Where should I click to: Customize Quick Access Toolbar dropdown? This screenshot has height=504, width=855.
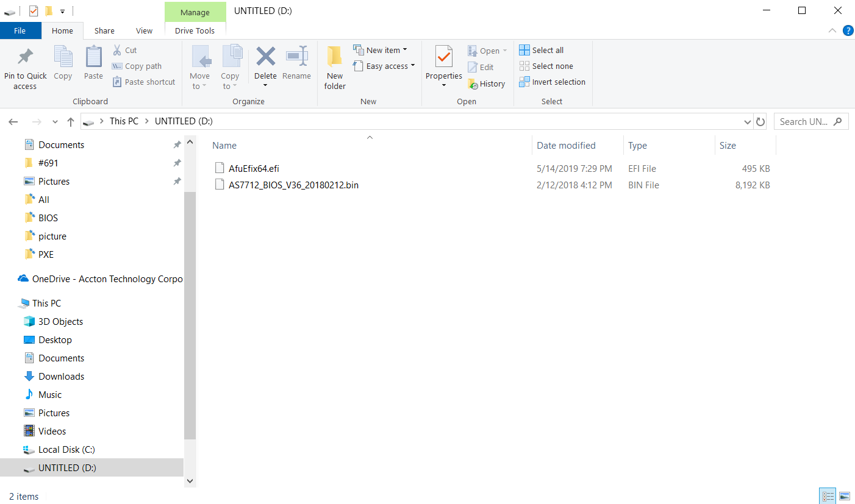[62, 11]
